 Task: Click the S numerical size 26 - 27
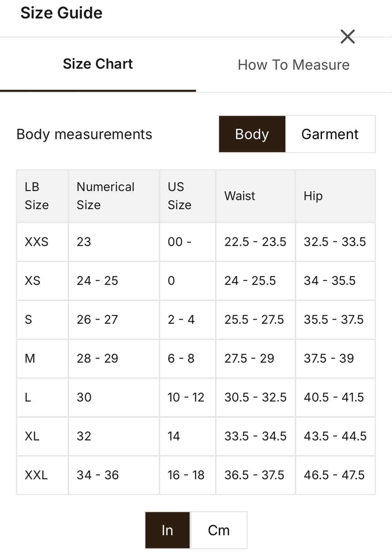(x=97, y=319)
